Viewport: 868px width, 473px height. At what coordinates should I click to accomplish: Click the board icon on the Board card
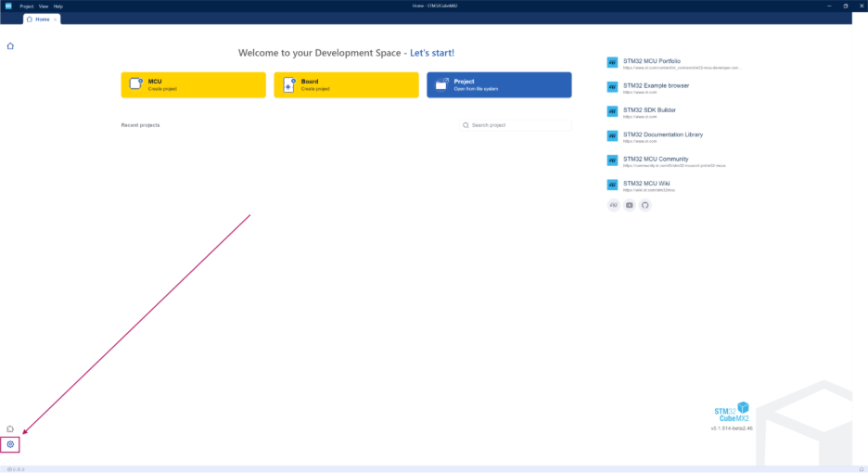pyautogui.click(x=289, y=84)
